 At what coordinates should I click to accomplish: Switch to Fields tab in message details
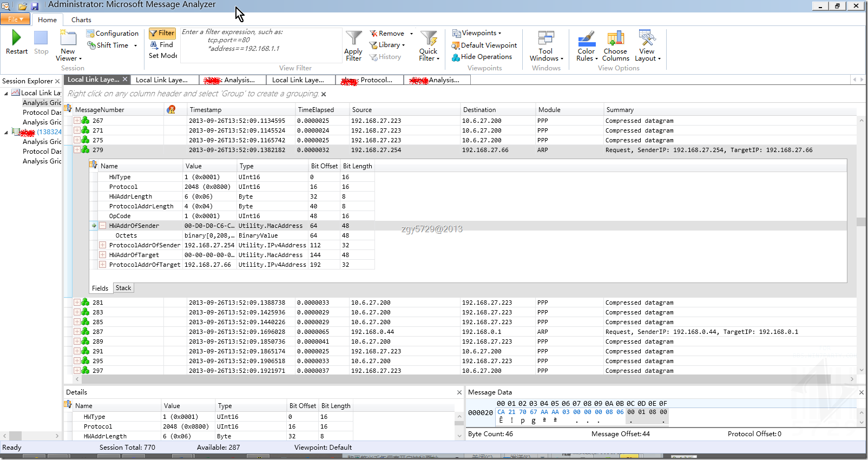coord(100,288)
